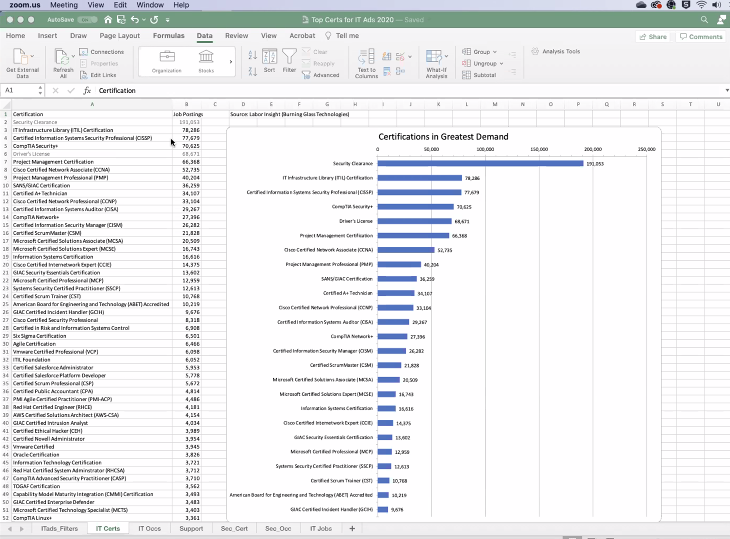This screenshot has width=730, height=539.
Task: Switch to the Home ribbon tab
Action: 15,35
